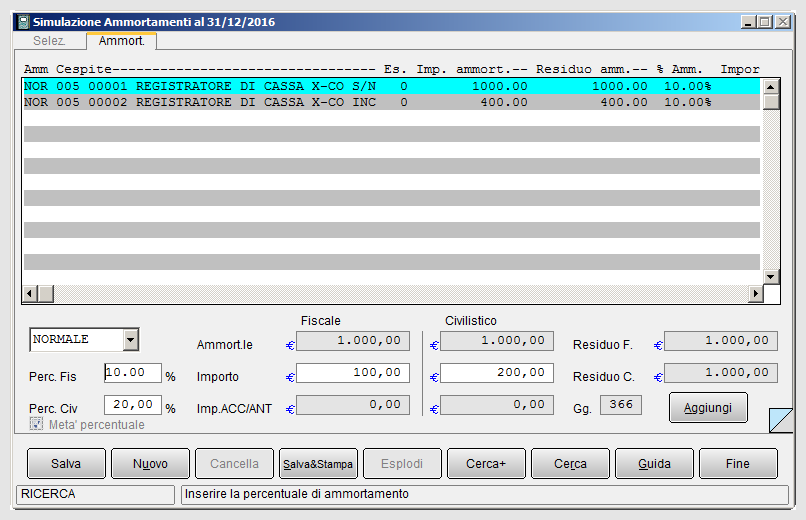Maximize the Simulazione Ammortamenti window
This screenshot has height=520, width=806.
click(765, 22)
